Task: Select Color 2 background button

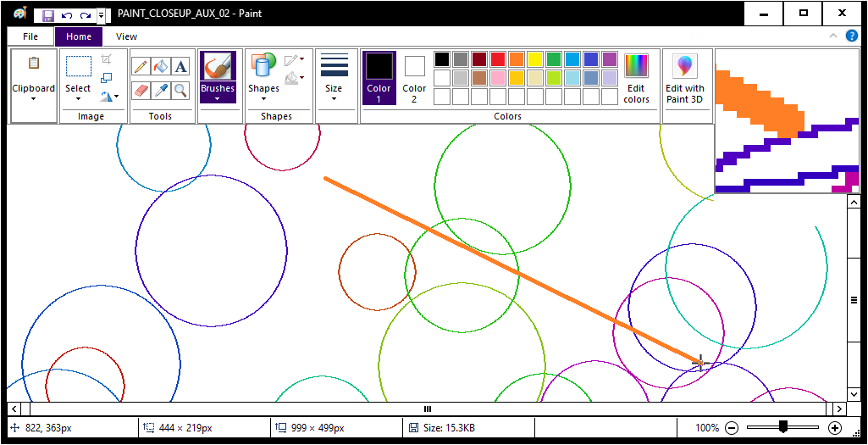Action: coord(414,78)
